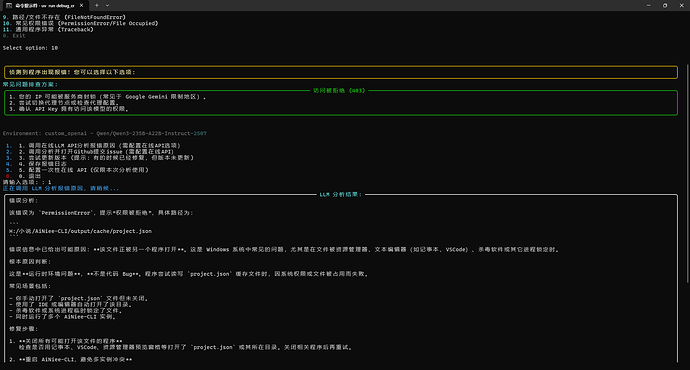Click the '常见场景包括:' heading

click(30, 286)
